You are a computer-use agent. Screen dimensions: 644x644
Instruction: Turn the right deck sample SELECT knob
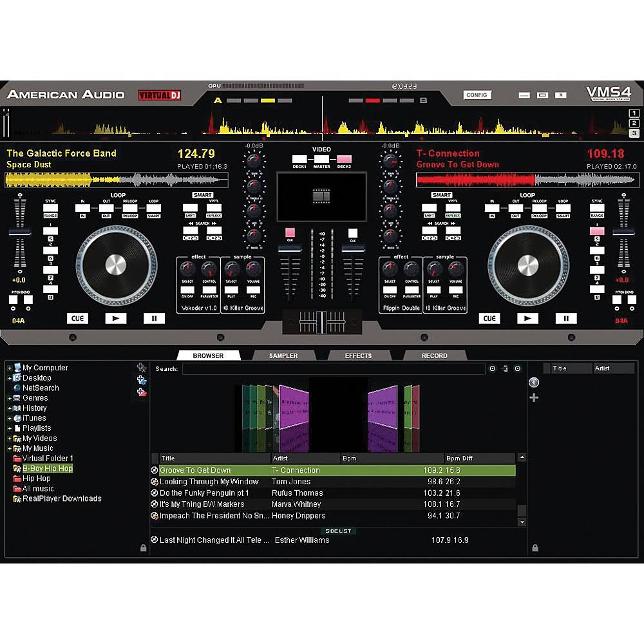pos(433,269)
